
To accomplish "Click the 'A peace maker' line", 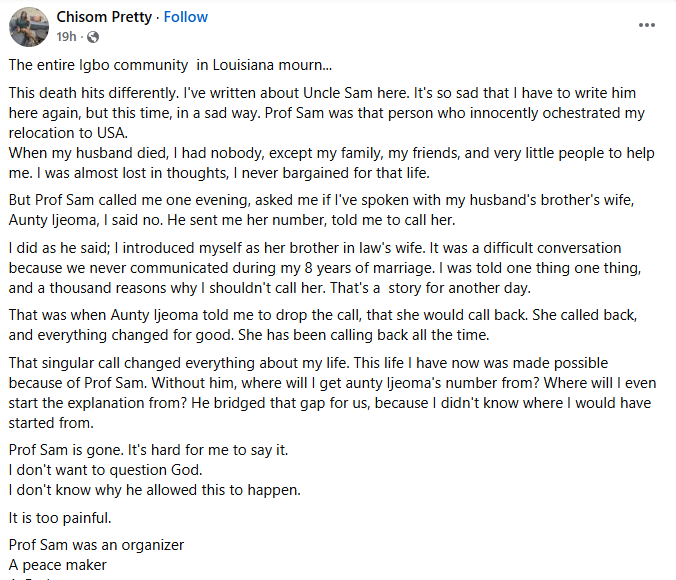I will 57,565.
